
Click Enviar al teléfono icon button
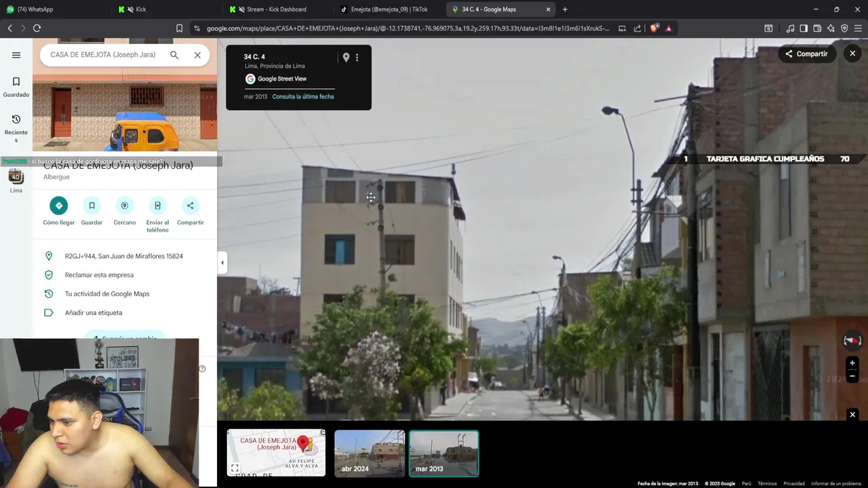pyautogui.click(x=157, y=205)
